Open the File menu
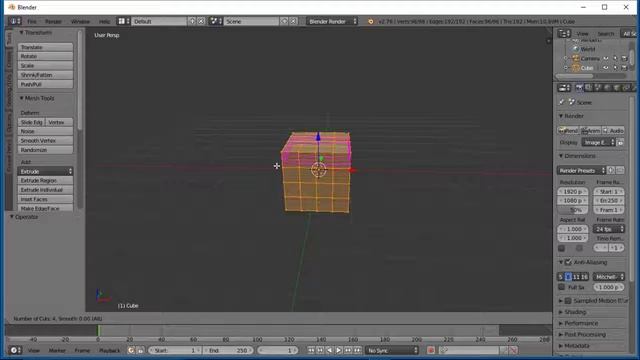The height and width of the screenshot is (360, 640). click(32, 21)
